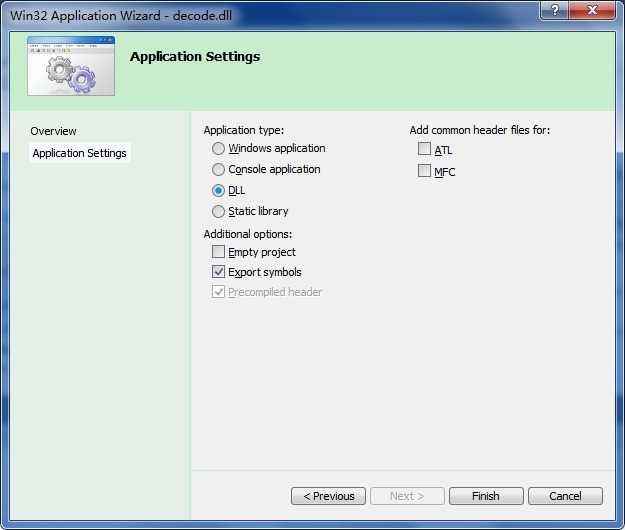Open the help question mark button in the title bar

554,10
